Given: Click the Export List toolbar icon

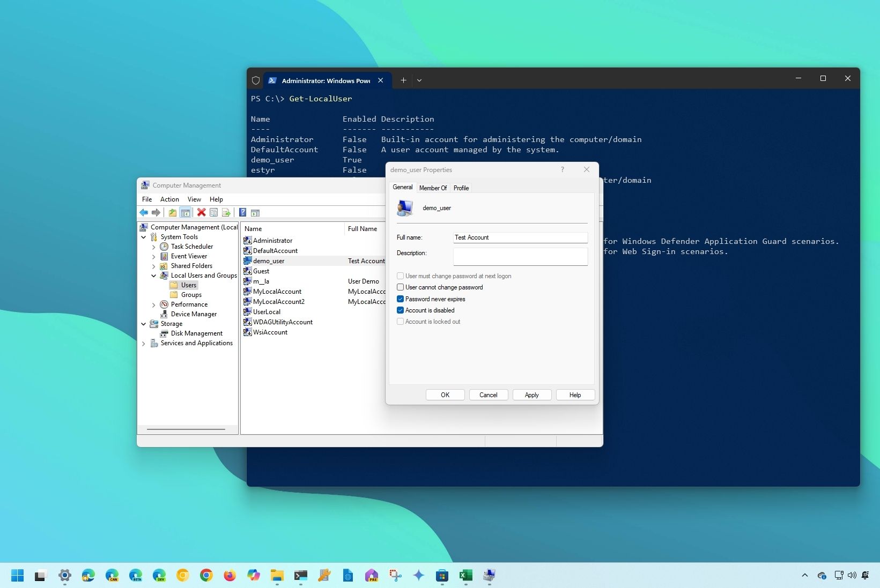Looking at the screenshot, I should tap(226, 213).
